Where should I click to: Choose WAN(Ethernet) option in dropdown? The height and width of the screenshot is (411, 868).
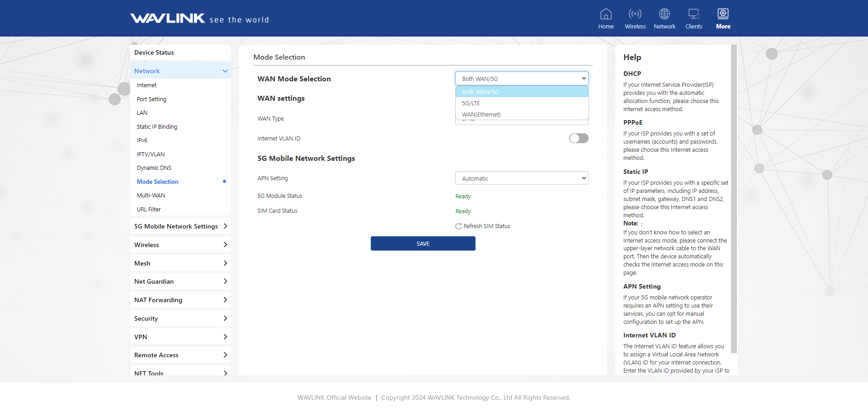pos(481,115)
